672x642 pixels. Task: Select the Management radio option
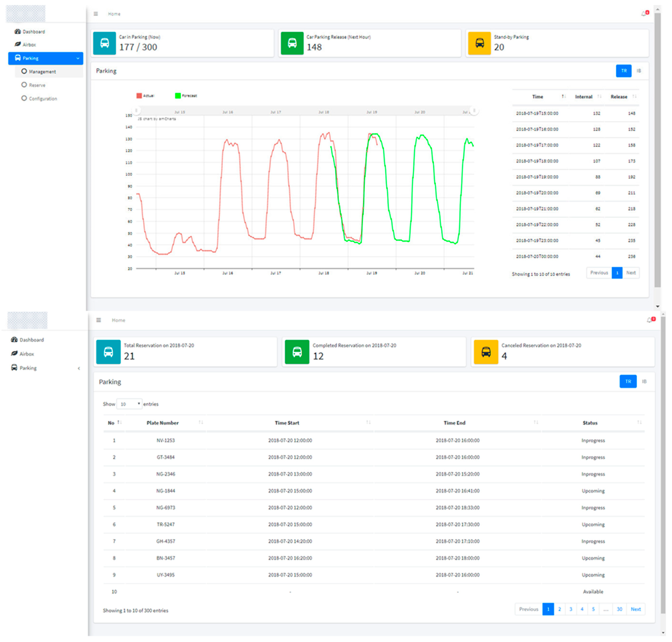click(x=24, y=71)
